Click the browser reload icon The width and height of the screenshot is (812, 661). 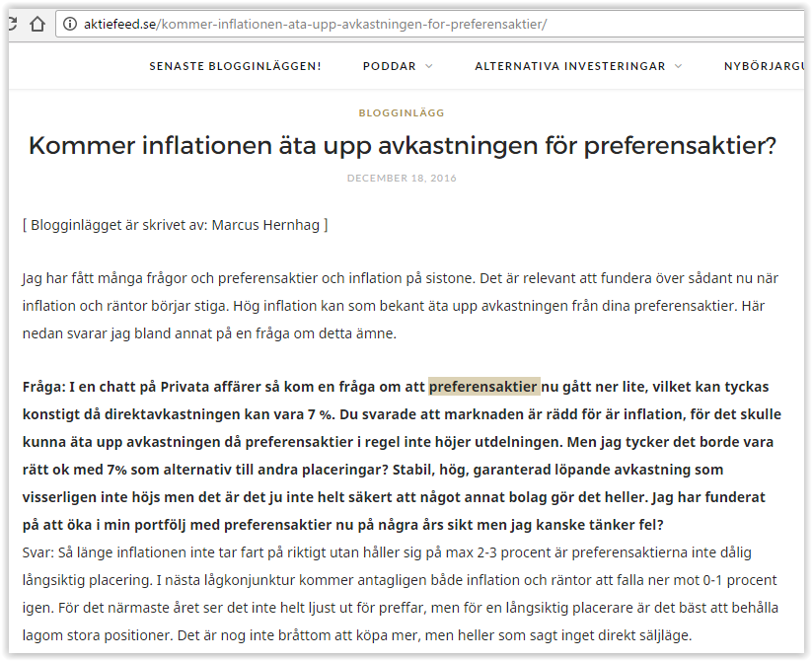10,24
